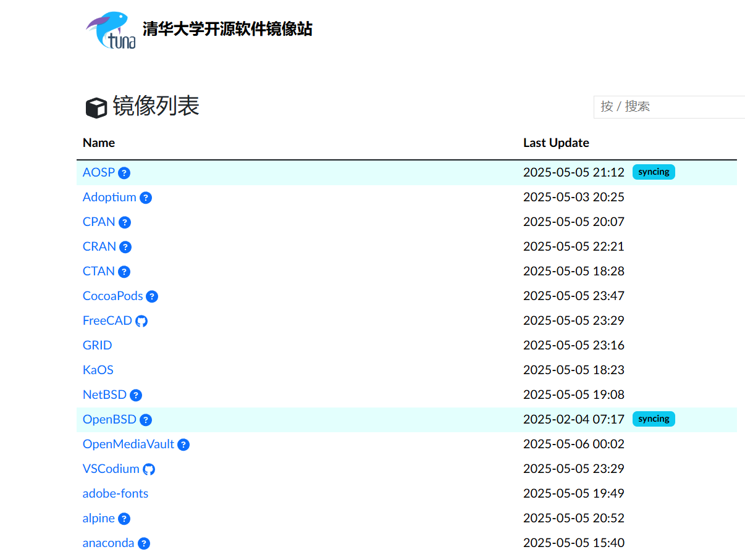Open the OpenMediaVault help icon

point(183,445)
